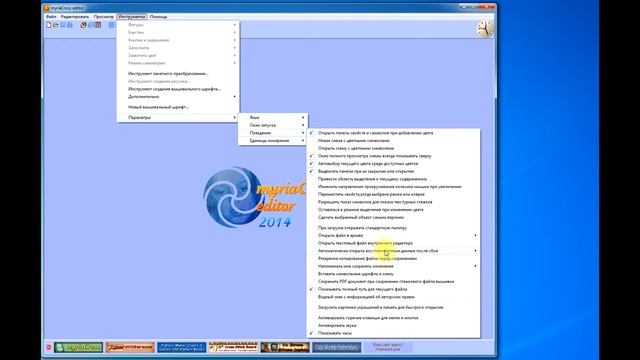Enable 'Разрешить показ символов для показа текстурных стежков'
This screenshot has width=640, height=360.
(393, 202)
